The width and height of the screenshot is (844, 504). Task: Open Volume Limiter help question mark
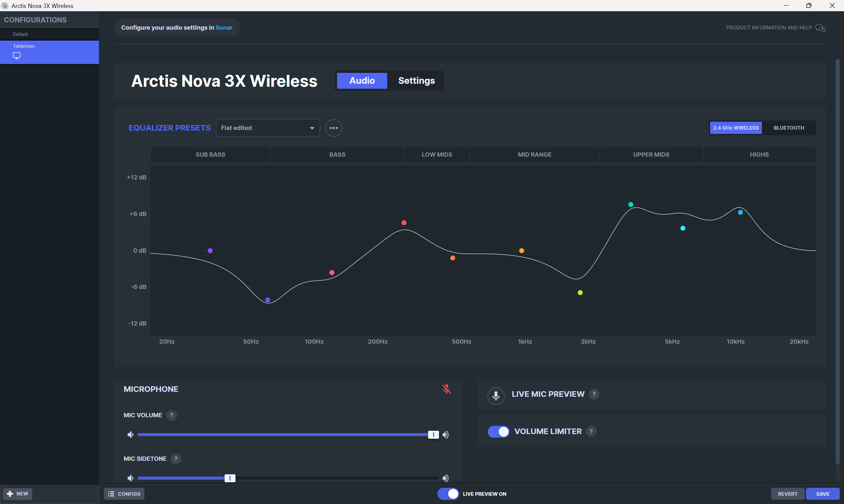591,431
